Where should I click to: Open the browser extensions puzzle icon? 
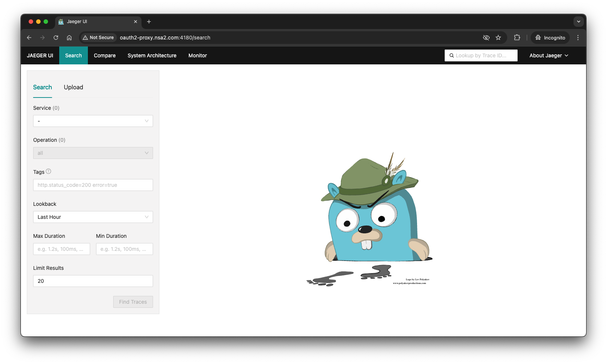click(517, 38)
